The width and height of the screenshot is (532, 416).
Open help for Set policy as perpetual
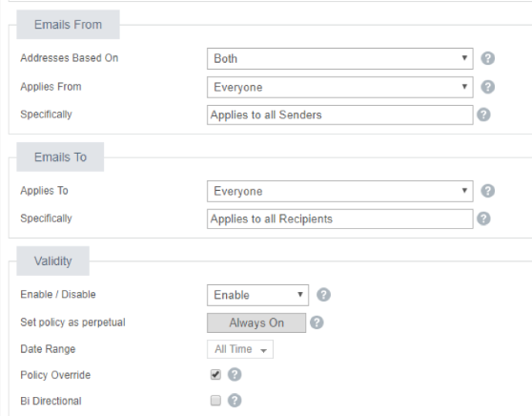(317, 322)
